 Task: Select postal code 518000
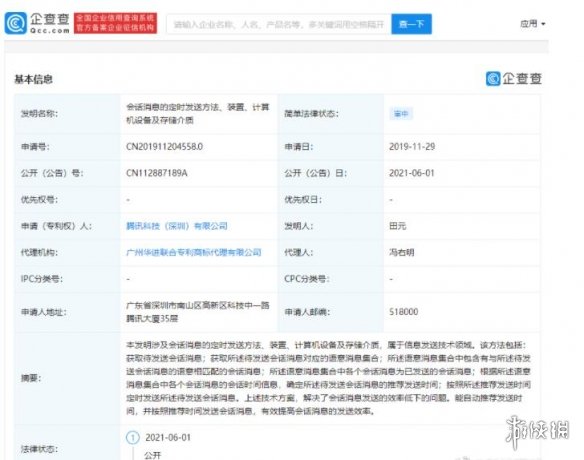(x=403, y=311)
